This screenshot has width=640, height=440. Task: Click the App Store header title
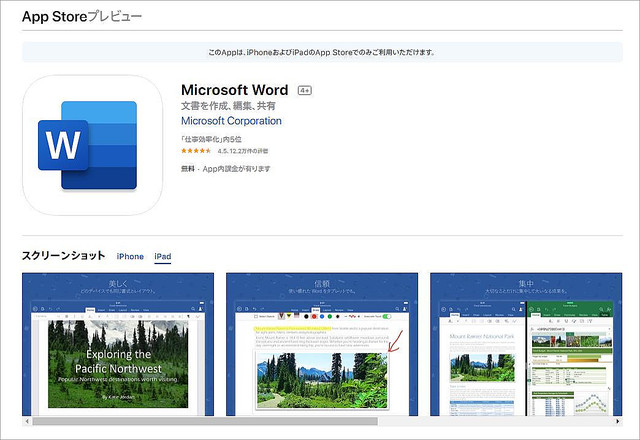point(82,17)
